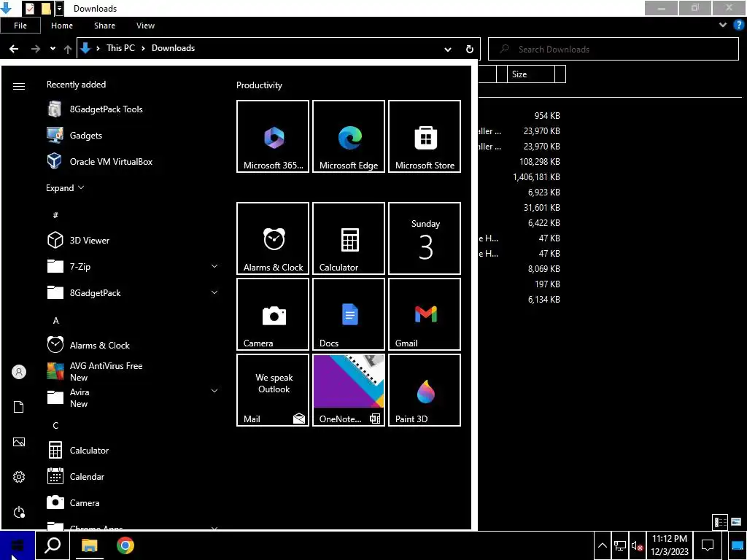Open Explorer help question mark

pyautogui.click(x=739, y=26)
